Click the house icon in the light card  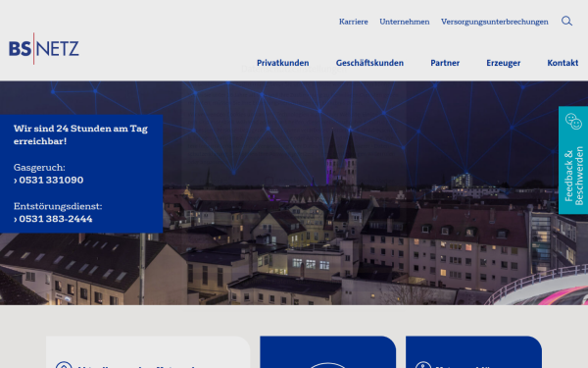click(x=64, y=365)
